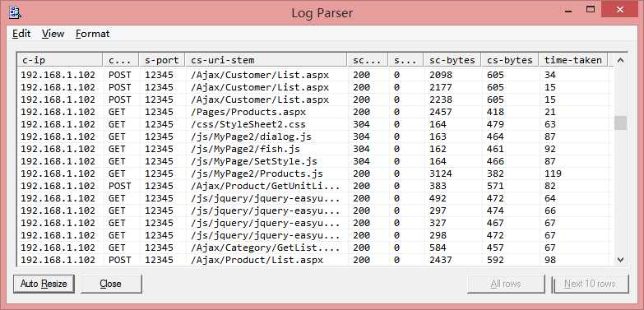
Task: Select the truncated 'sc...' column header
Action: 368,60
